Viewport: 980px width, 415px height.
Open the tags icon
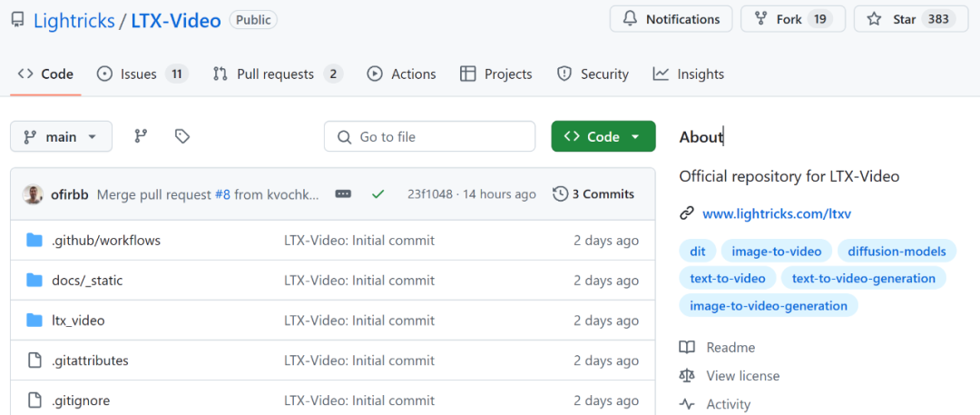[182, 136]
